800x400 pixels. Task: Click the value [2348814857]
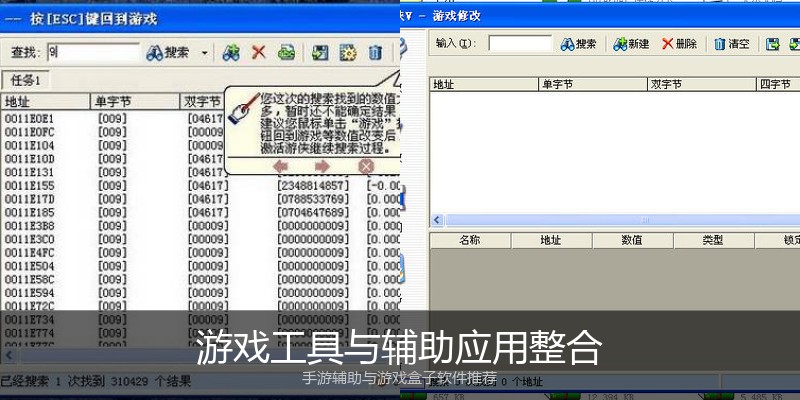tap(313, 185)
